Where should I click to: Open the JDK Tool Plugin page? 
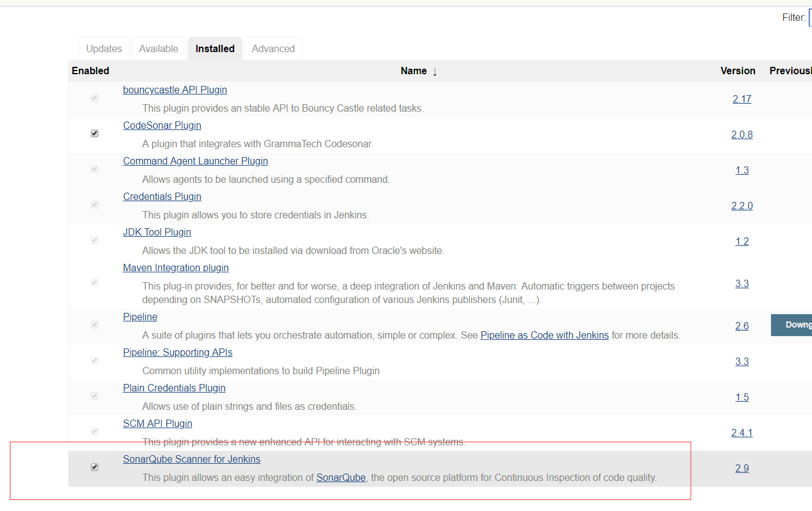157,232
